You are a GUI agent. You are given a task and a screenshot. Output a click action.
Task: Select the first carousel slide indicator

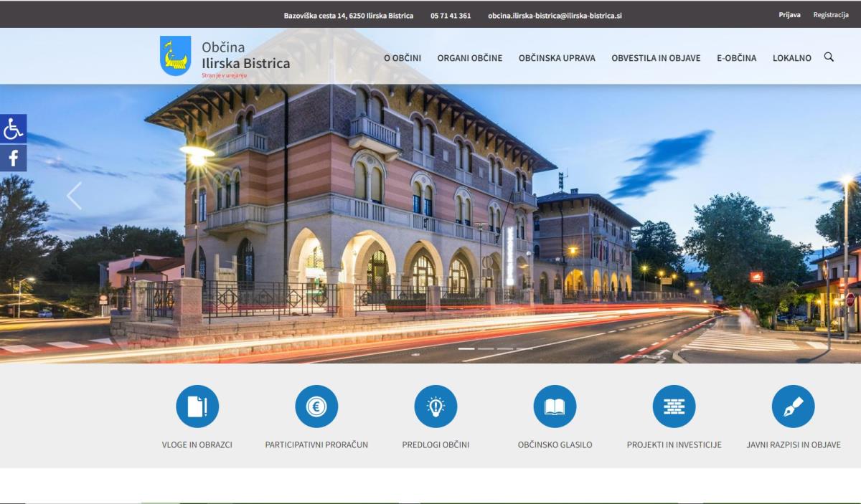pyautogui.click(x=466, y=348)
